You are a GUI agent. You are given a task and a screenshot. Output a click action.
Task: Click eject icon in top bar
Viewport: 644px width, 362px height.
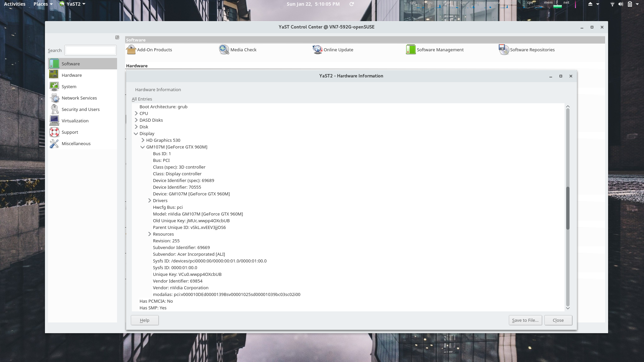pyautogui.click(x=590, y=4)
